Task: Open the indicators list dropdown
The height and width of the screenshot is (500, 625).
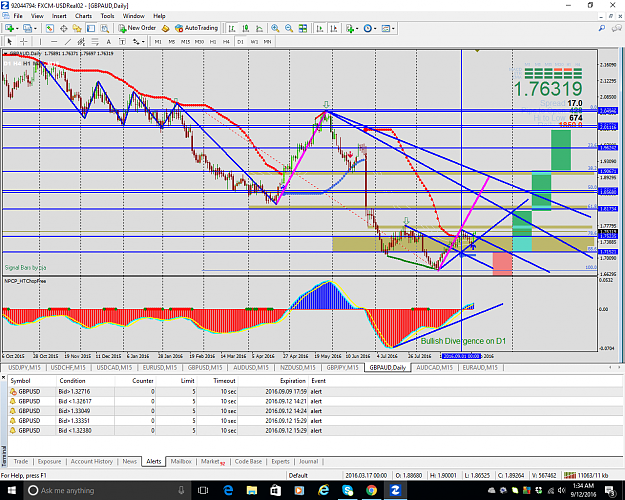Action: click(x=352, y=28)
